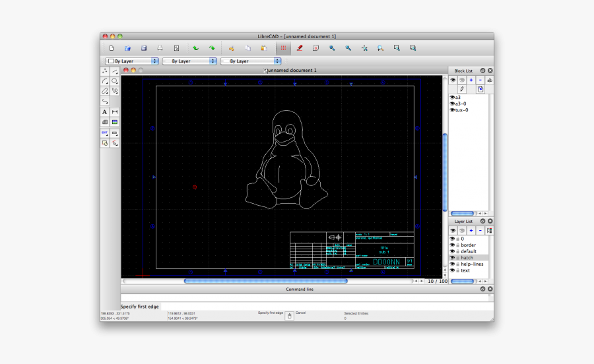Open the create block tool
This screenshot has width=594, height=364.
pyautogui.click(x=105, y=143)
